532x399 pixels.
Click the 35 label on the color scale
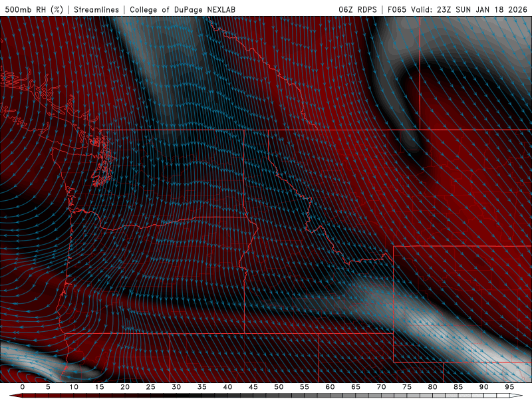click(202, 387)
